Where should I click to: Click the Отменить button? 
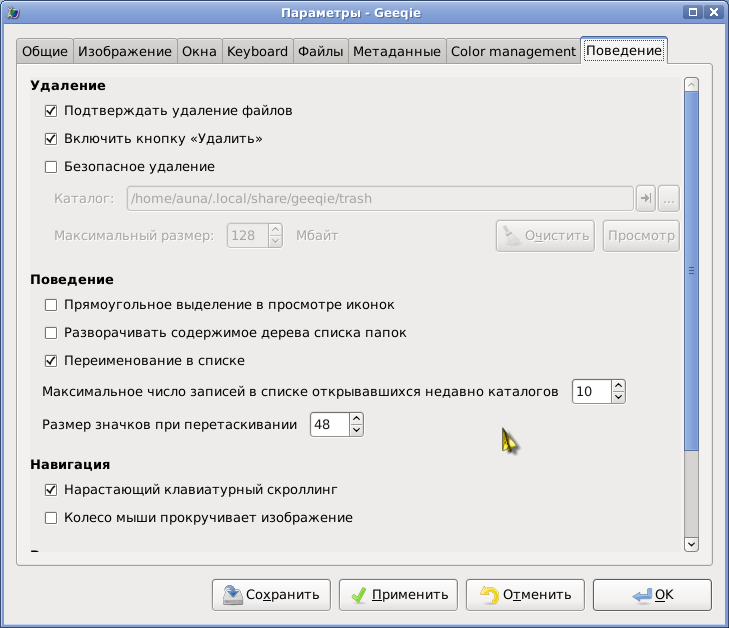(525, 595)
